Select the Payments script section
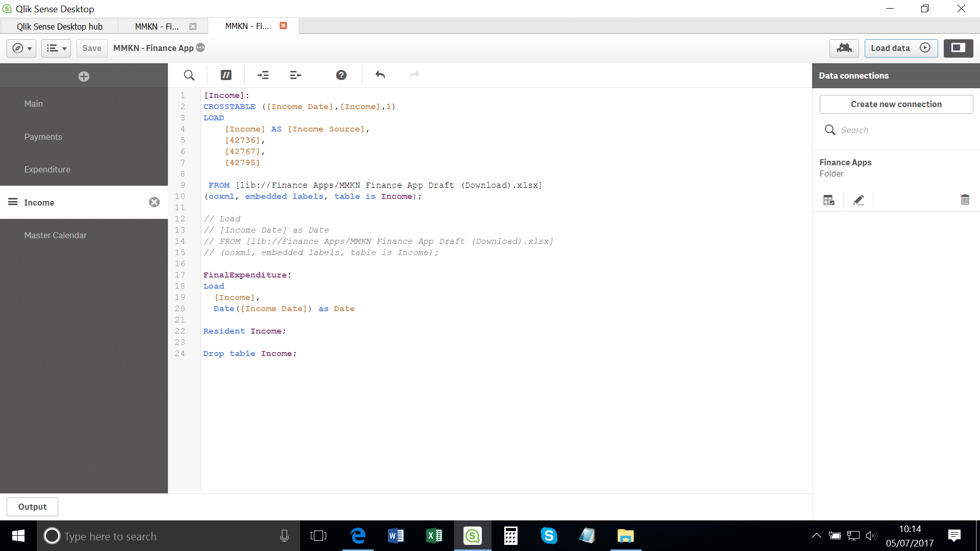Image resolution: width=980 pixels, height=551 pixels. point(84,137)
